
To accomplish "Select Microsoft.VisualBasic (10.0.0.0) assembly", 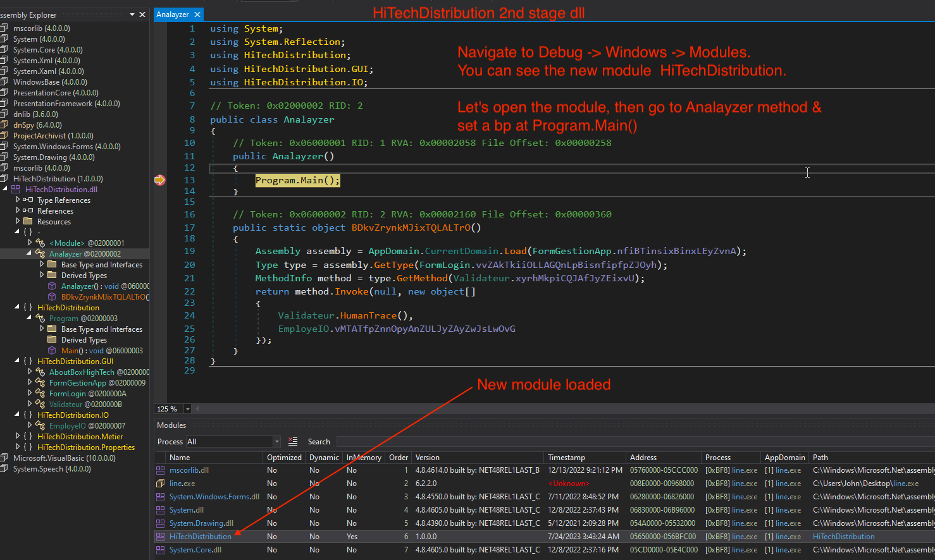I will pos(64,458).
